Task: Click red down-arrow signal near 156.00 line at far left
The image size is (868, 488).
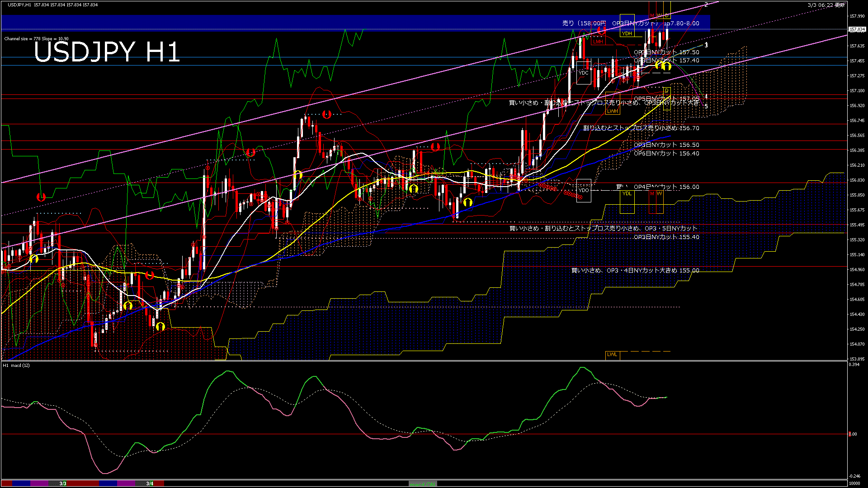Action: [x=41, y=197]
